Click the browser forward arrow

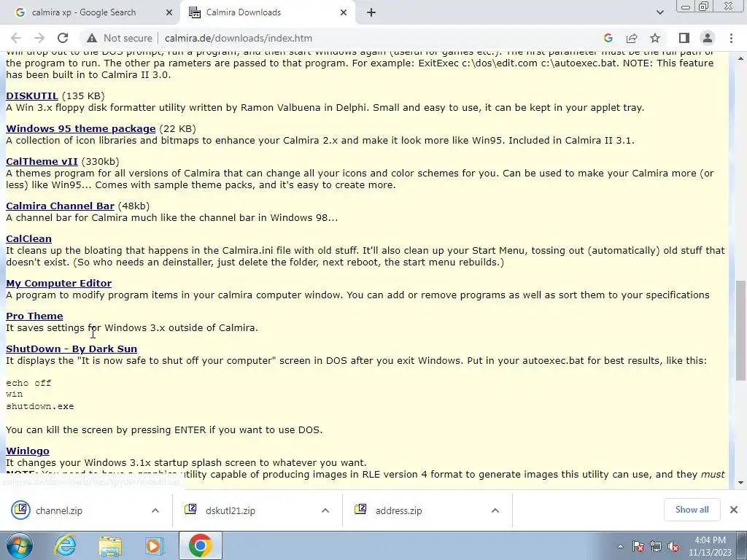click(39, 38)
